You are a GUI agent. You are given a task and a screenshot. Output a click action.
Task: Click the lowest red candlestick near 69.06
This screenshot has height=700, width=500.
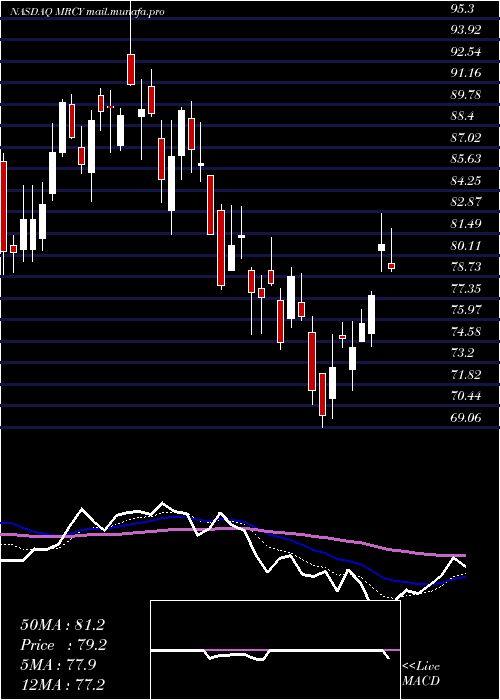pyautogui.click(x=322, y=394)
